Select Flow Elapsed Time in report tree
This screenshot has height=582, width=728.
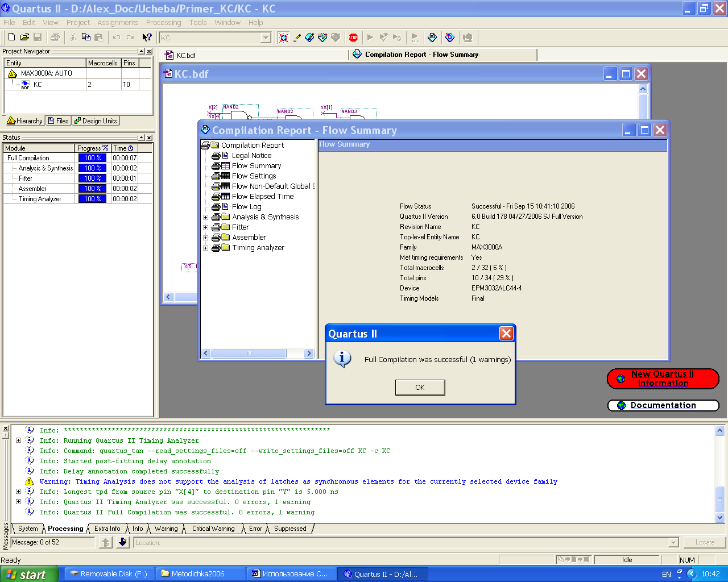click(x=263, y=197)
